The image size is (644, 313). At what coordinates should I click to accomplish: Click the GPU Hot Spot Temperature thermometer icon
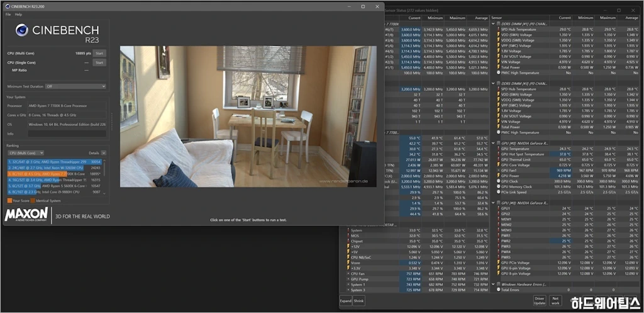(497, 154)
